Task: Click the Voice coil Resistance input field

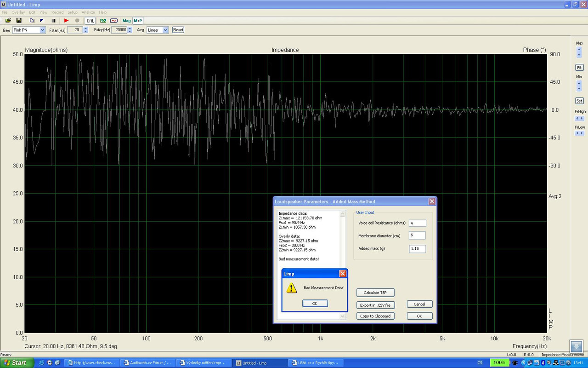Action: 417,223
